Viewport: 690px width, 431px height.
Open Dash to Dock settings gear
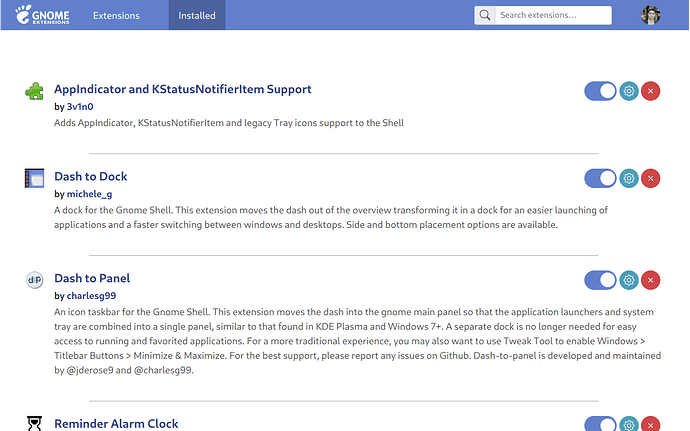tap(629, 178)
